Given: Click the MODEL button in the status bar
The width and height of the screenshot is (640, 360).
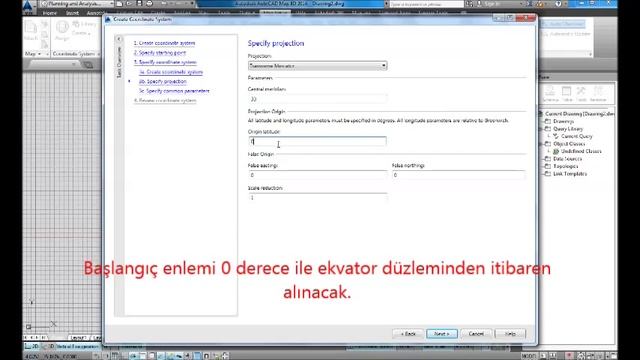Looking at the screenshot, I should [x=528, y=356].
